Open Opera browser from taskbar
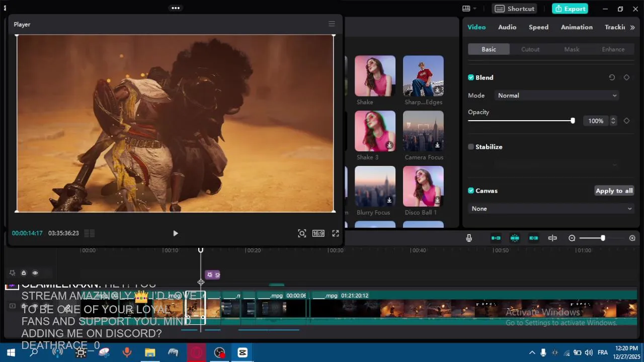 196,352
